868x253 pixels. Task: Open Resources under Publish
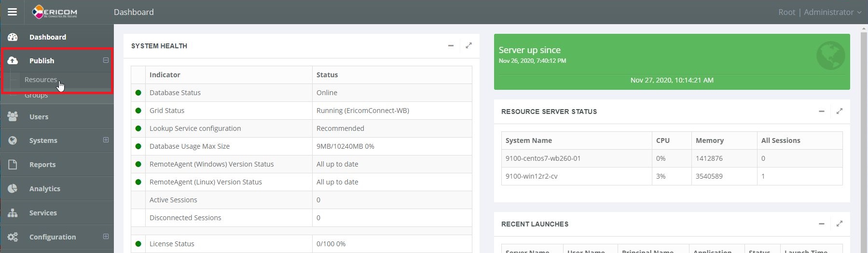pyautogui.click(x=41, y=80)
